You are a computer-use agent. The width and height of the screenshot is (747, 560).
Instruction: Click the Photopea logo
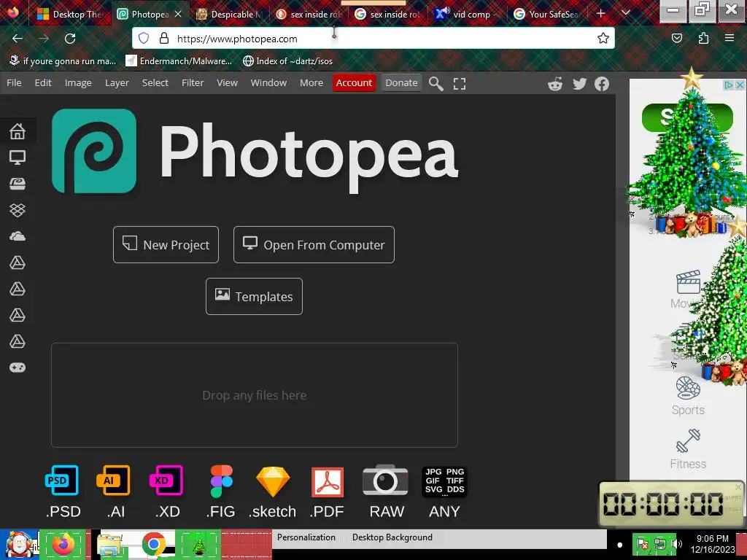click(94, 151)
